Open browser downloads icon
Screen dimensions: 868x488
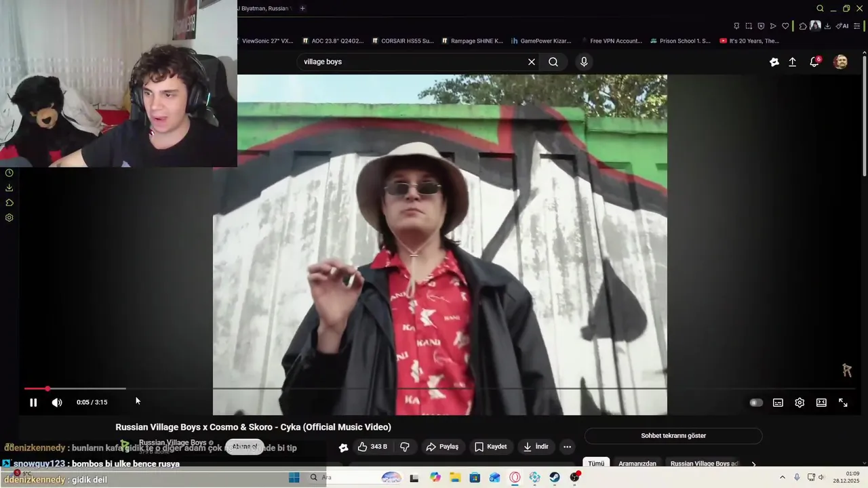pos(827,26)
